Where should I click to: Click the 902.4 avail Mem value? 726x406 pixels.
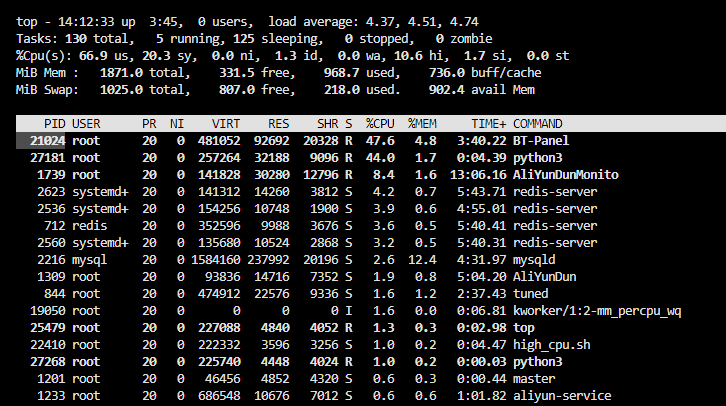click(446, 90)
